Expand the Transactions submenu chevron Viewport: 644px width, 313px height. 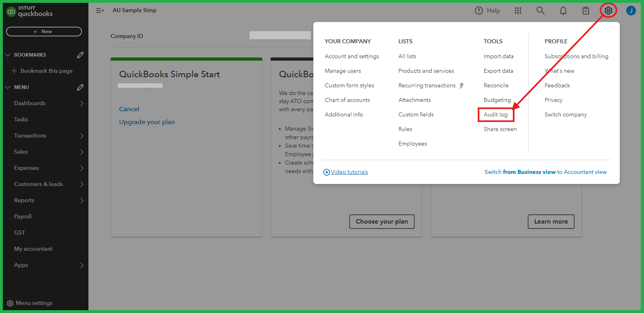pos(82,135)
